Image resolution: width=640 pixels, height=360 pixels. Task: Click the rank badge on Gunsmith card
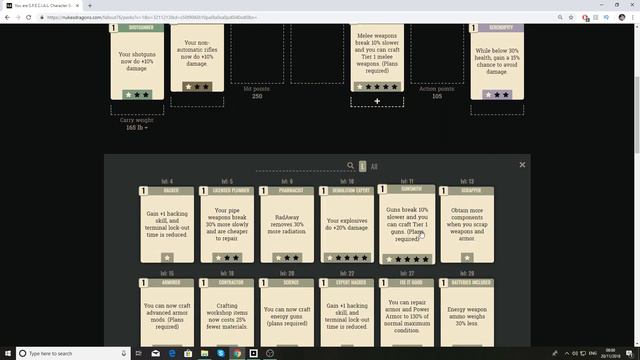[382, 189]
